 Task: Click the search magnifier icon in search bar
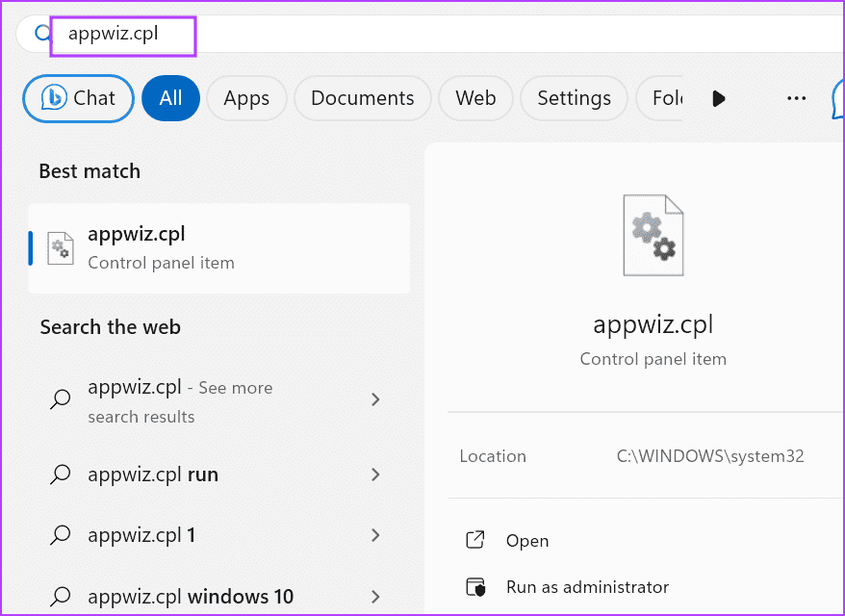(x=42, y=34)
